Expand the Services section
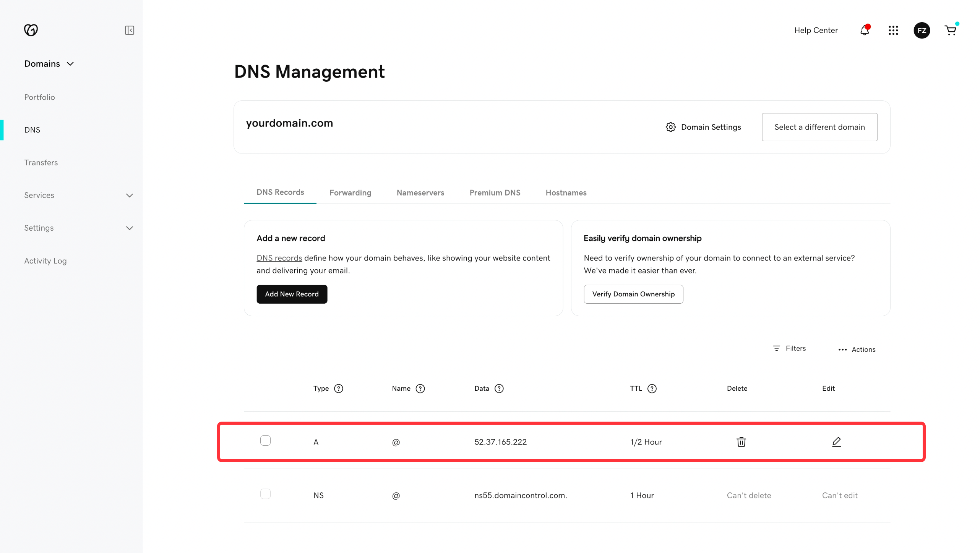The height and width of the screenshot is (553, 980). point(129,196)
